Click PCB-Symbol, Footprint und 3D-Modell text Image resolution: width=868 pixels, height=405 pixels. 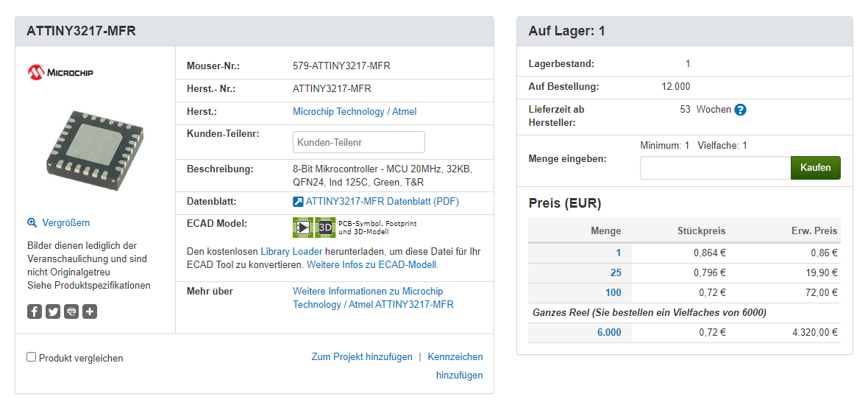[377, 228]
